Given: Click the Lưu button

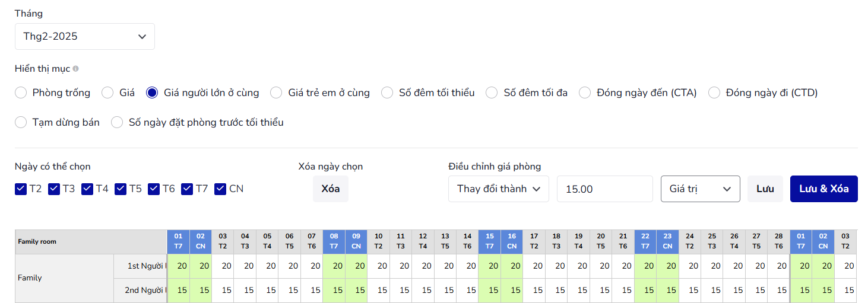Looking at the screenshot, I should pyautogui.click(x=765, y=189).
